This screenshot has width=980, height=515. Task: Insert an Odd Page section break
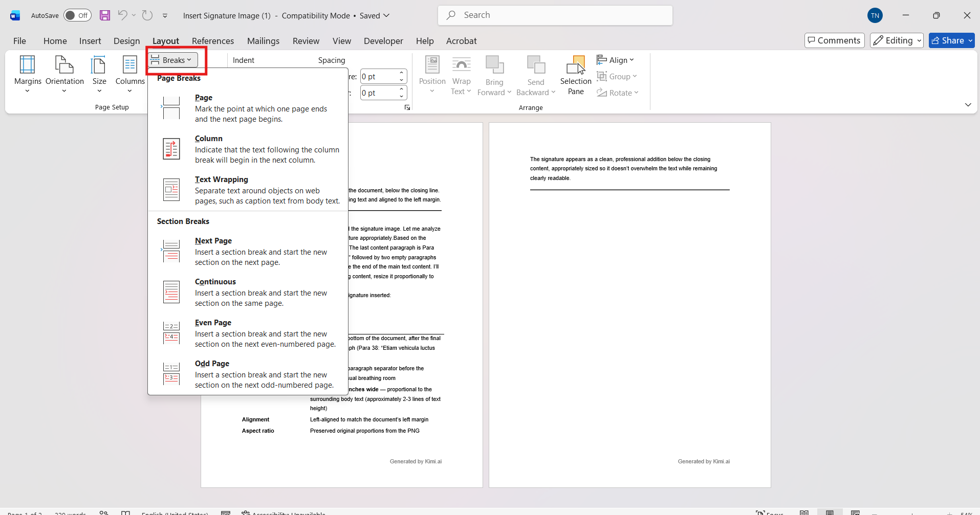(248, 374)
